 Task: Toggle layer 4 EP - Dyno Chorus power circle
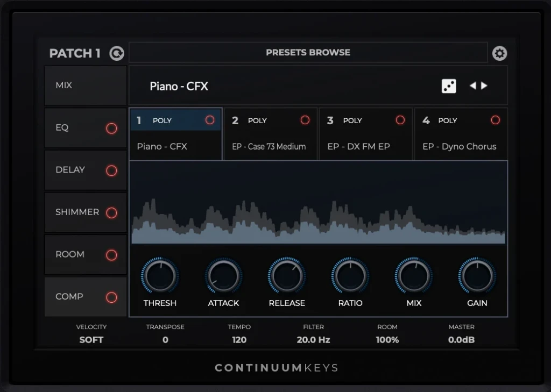click(x=496, y=120)
